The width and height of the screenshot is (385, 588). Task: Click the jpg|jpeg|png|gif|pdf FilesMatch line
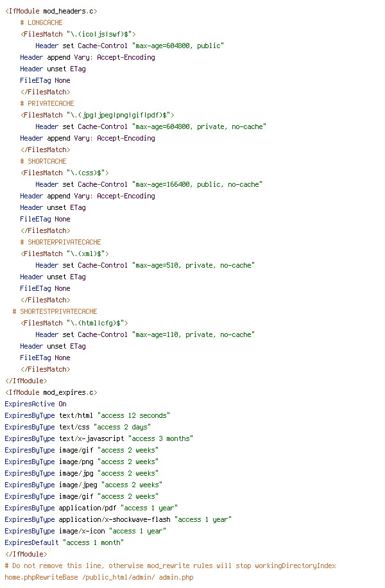(97, 115)
